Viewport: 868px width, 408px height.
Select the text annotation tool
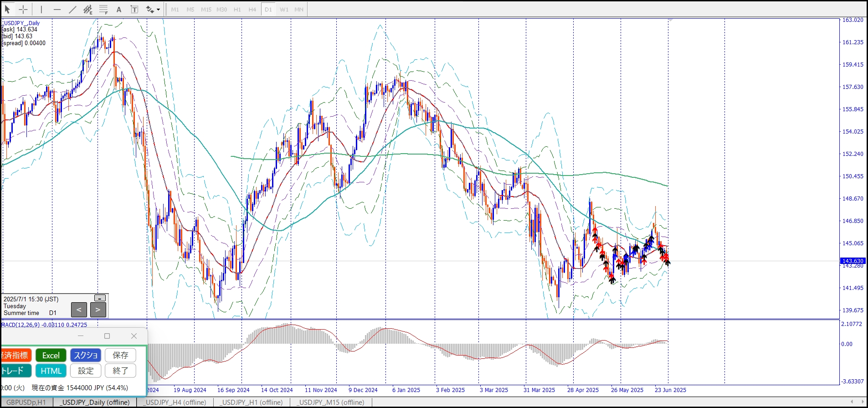click(119, 9)
